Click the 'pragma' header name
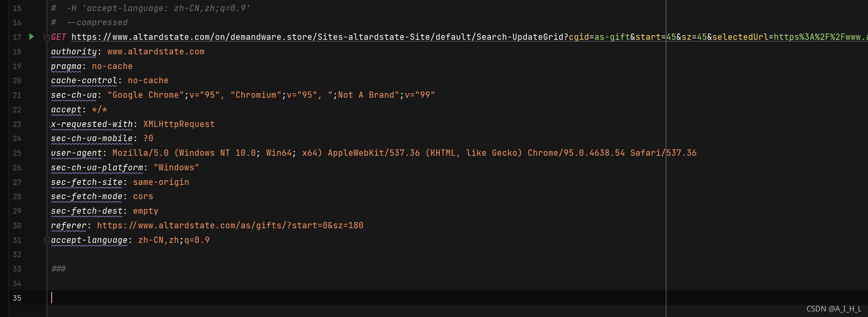Viewport: 868px width, 317px height. [66, 66]
